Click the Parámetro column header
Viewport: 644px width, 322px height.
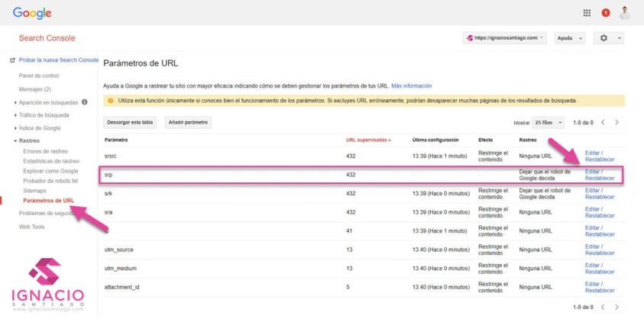[x=116, y=140]
